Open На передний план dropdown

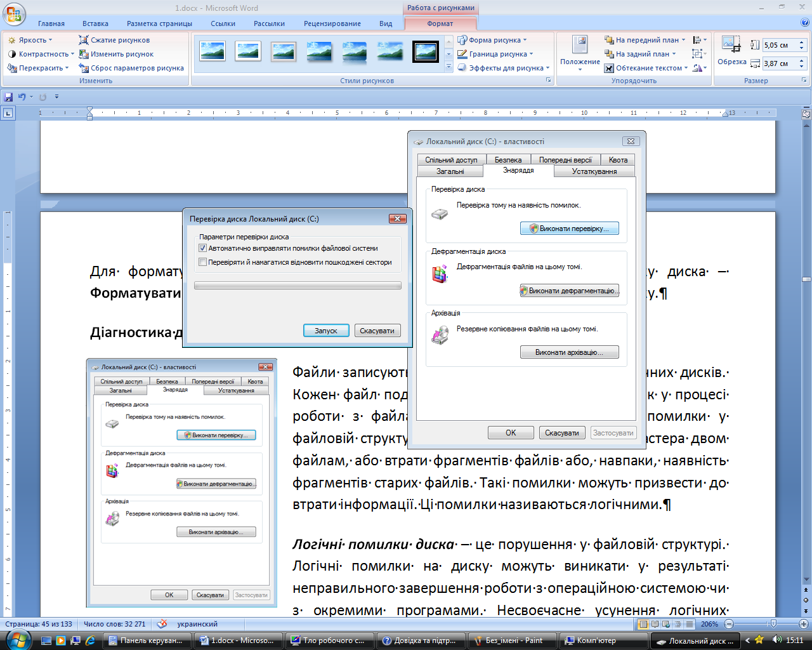tap(645, 40)
